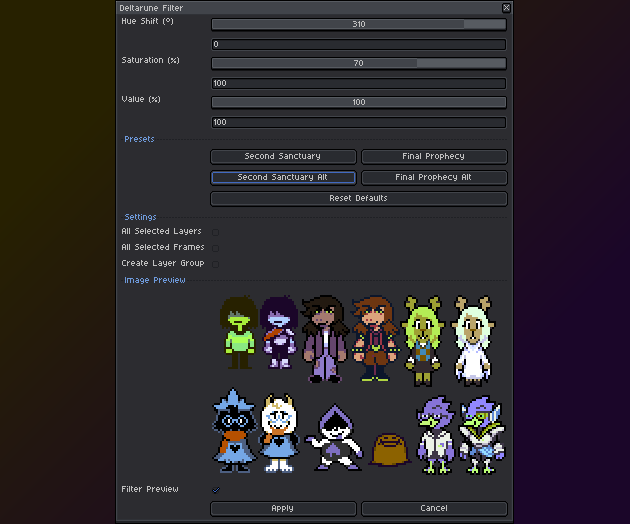Apply the Second Sanctuary preset
Viewport: 630px width, 524px height.
click(x=283, y=156)
